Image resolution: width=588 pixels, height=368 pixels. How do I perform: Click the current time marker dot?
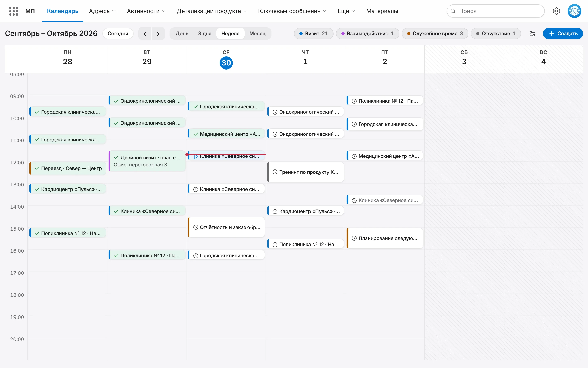187,155
